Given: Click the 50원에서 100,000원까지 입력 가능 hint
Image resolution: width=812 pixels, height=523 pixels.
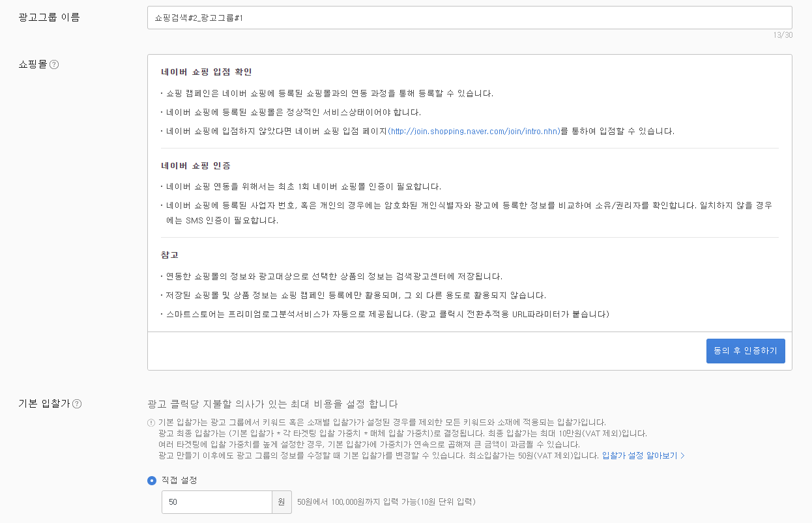Looking at the screenshot, I should (x=386, y=502).
